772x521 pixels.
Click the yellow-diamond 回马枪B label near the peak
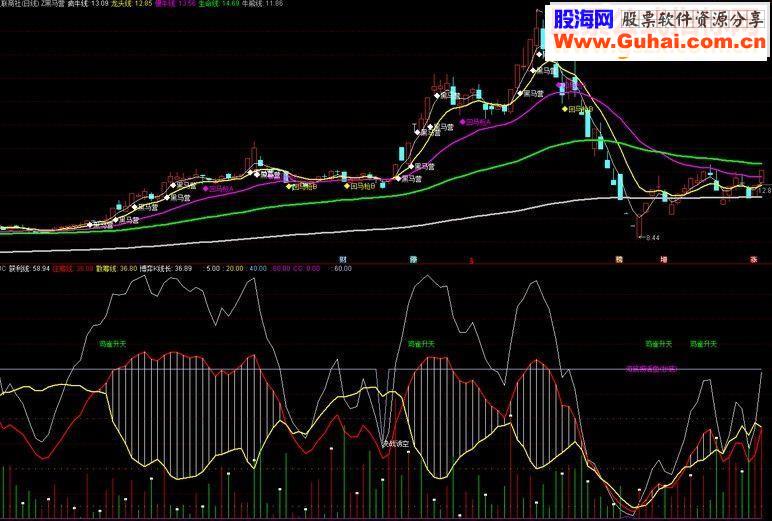click(578, 109)
